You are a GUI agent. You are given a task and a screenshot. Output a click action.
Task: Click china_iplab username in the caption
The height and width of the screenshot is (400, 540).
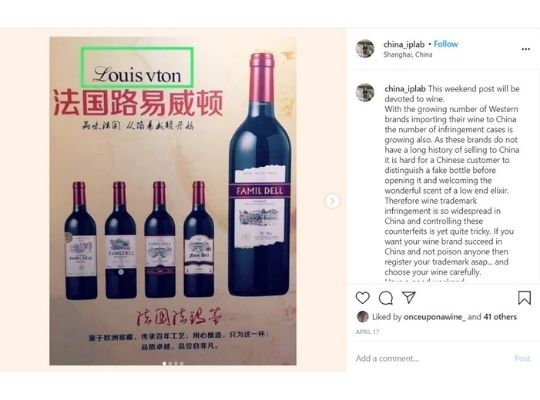tap(405, 89)
